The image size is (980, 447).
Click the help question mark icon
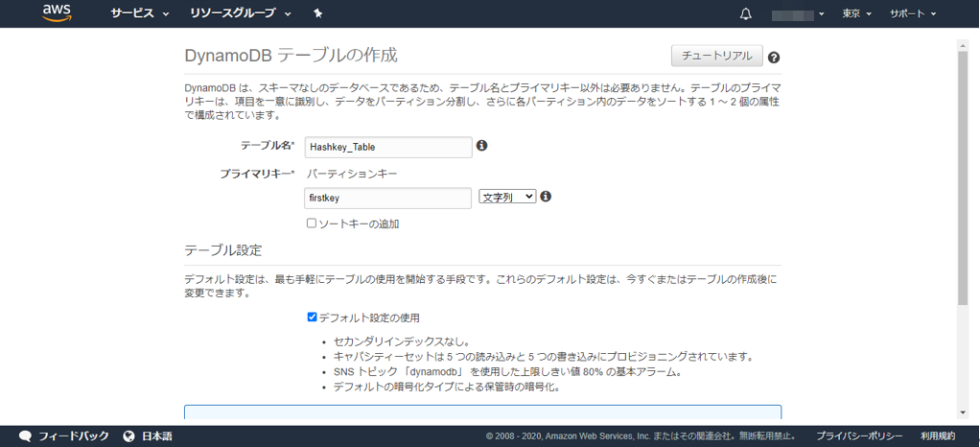tap(774, 58)
